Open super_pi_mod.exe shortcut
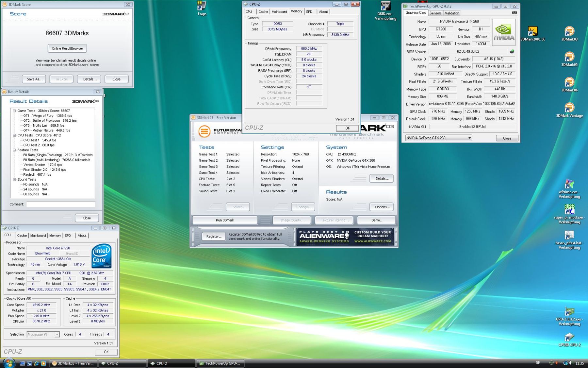The image size is (588, 368). pyautogui.click(x=569, y=214)
